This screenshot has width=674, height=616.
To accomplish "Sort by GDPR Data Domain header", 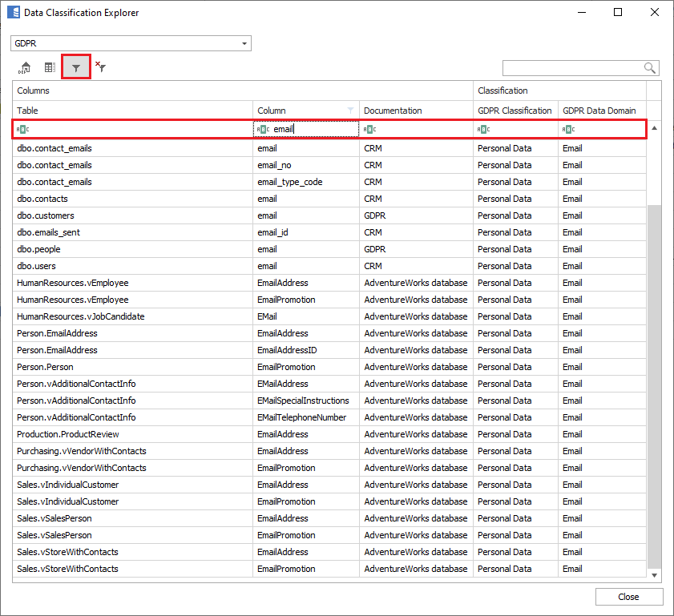I will tap(599, 111).
